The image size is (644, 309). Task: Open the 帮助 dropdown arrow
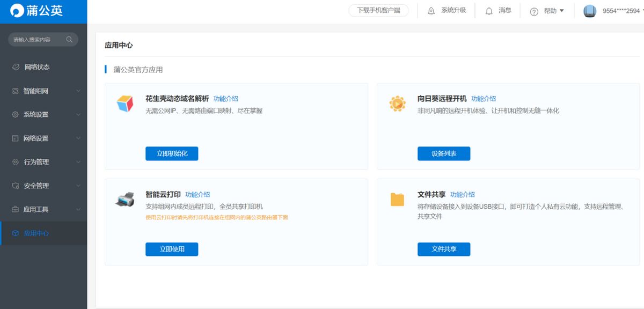tap(561, 11)
